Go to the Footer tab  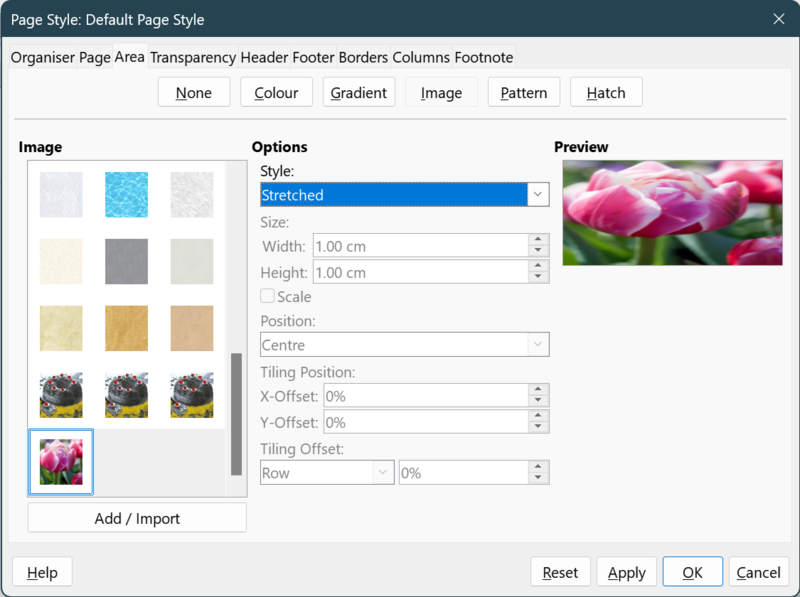click(313, 57)
